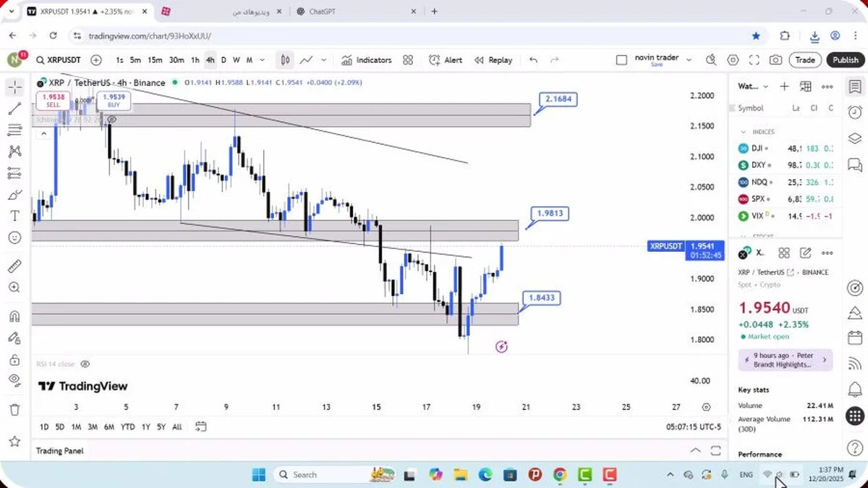Open Peter Brandt Highlights news item

[x=785, y=360]
